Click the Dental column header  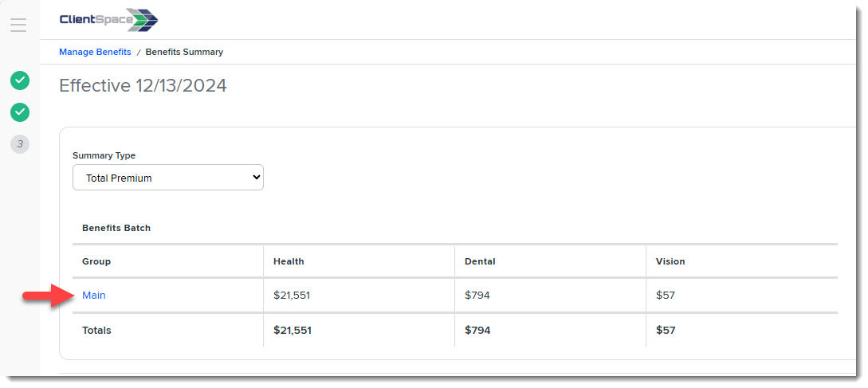[481, 261]
